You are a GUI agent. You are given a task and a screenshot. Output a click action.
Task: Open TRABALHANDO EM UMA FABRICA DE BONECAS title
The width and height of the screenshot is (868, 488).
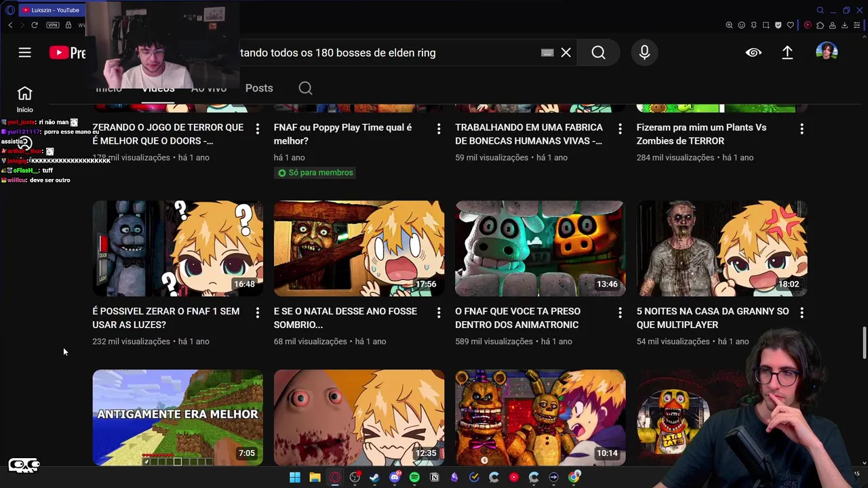pyautogui.click(x=529, y=134)
